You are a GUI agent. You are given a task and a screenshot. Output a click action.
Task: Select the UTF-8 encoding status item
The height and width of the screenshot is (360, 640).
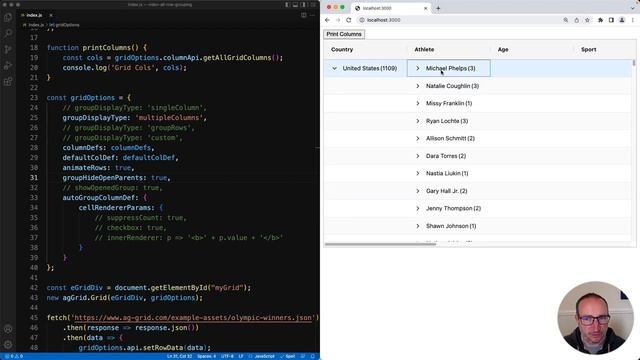click(227, 356)
